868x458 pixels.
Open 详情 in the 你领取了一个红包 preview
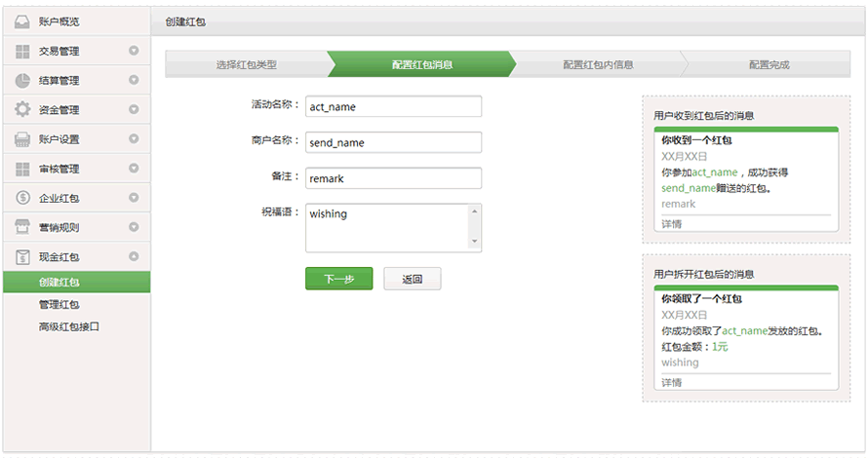coord(672,382)
